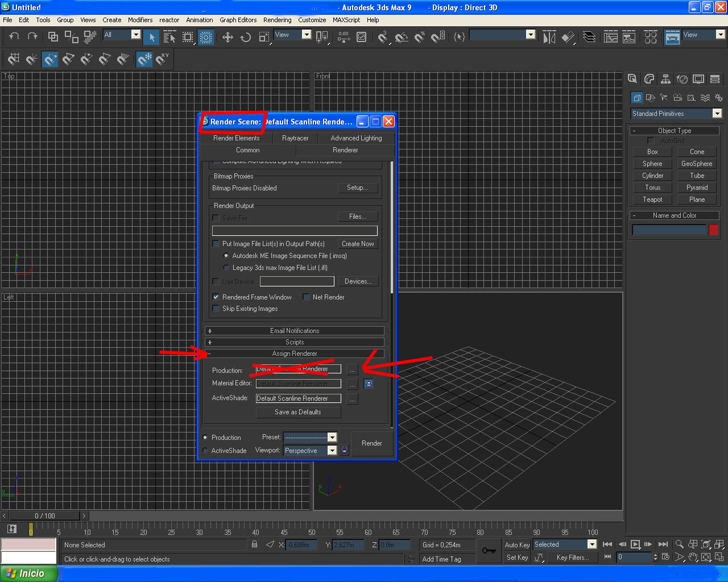Screen dimensions: 728x582
Task: Click the Align tool icon
Action: click(x=568, y=37)
